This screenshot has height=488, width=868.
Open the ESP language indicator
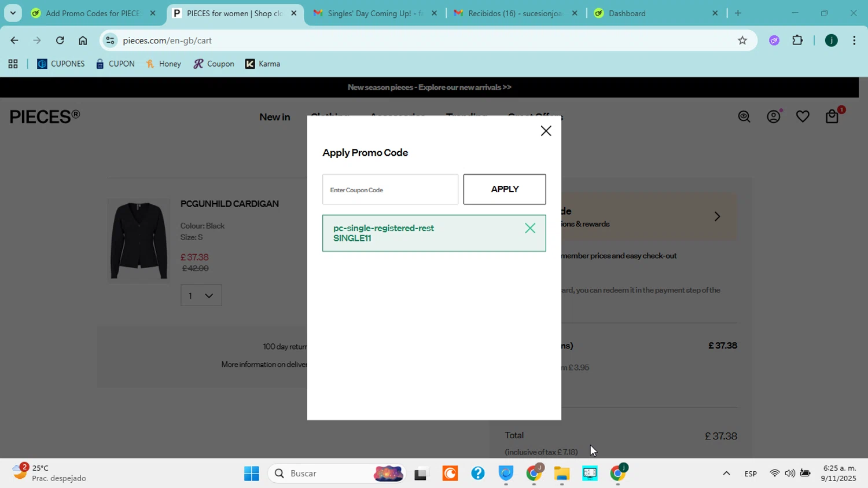(751, 474)
